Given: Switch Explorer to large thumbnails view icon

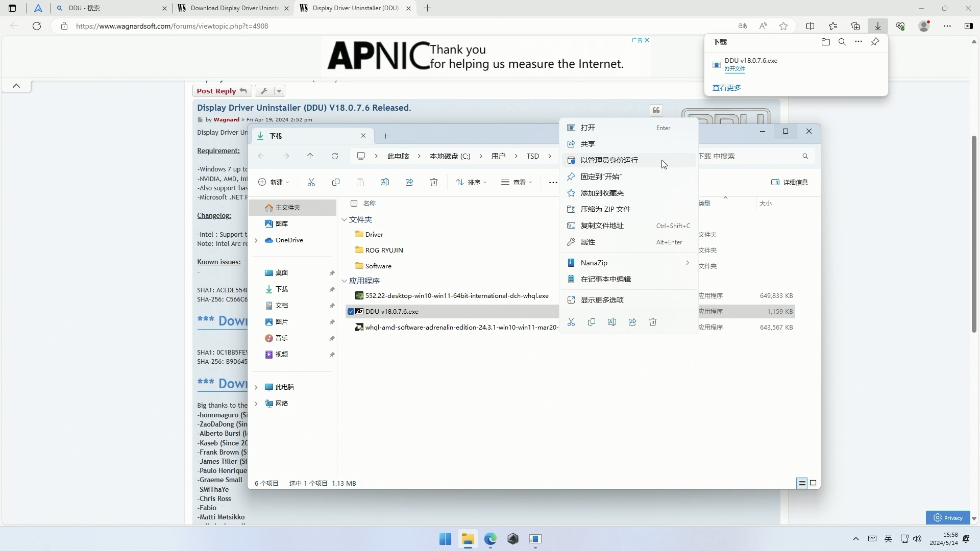Looking at the screenshot, I should click(x=813, y=483).
